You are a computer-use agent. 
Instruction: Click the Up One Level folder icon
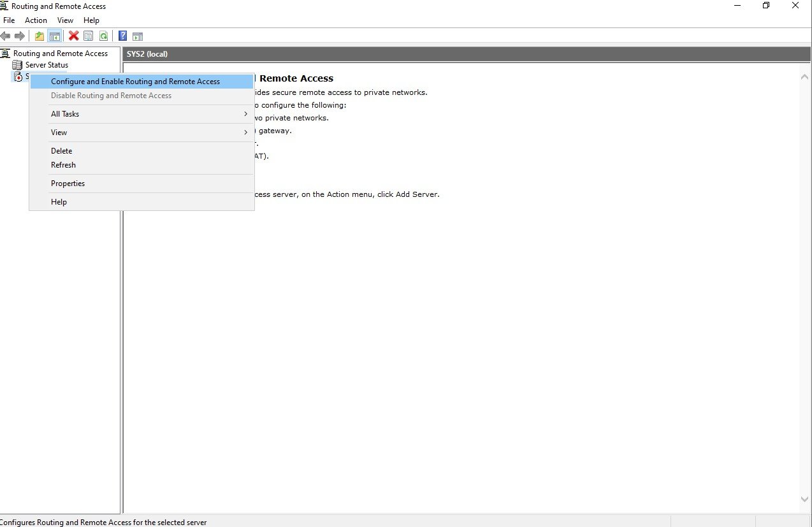click(40, 36)
